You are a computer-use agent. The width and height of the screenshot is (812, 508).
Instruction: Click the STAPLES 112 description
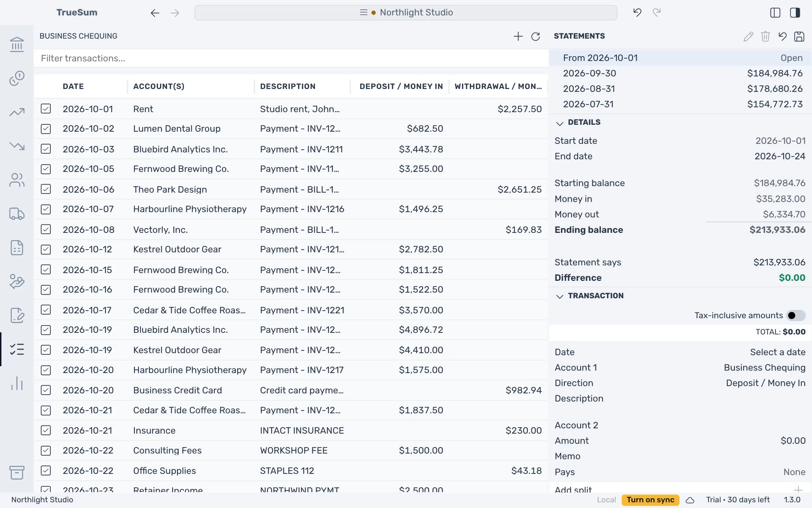[x=287, y=471]
